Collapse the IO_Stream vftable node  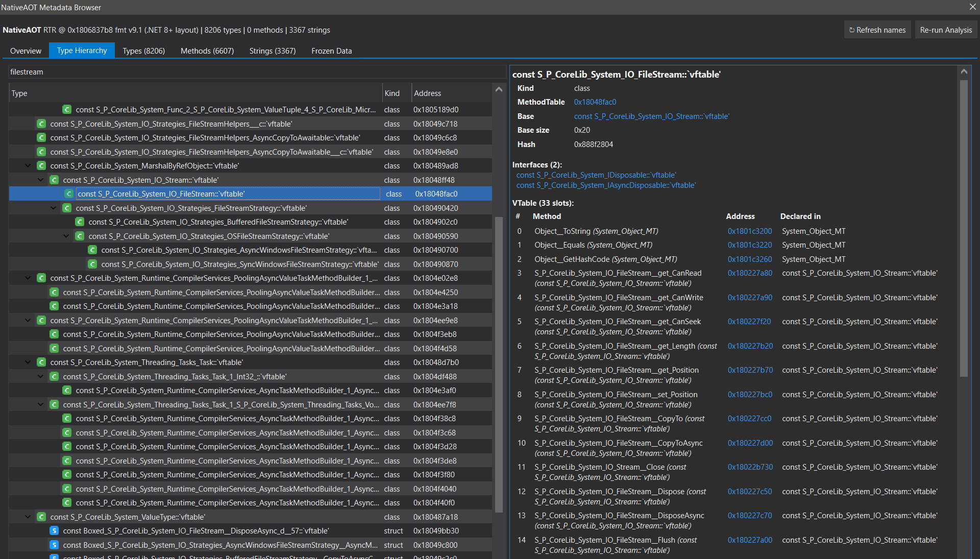(x=41, y=180)
